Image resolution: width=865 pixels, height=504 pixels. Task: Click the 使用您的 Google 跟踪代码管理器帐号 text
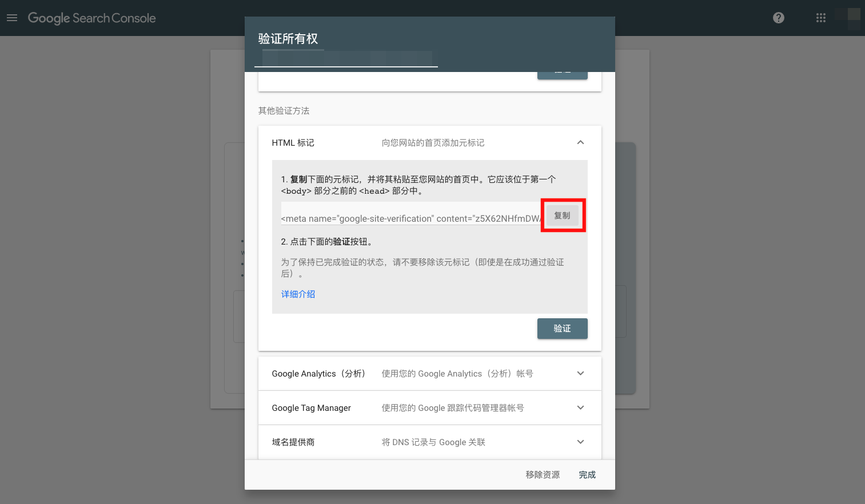tap(452, 408)
